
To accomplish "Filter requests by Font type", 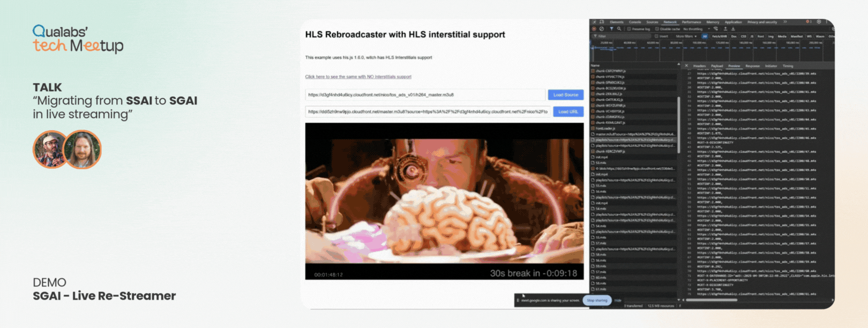I will click(760, 36).
